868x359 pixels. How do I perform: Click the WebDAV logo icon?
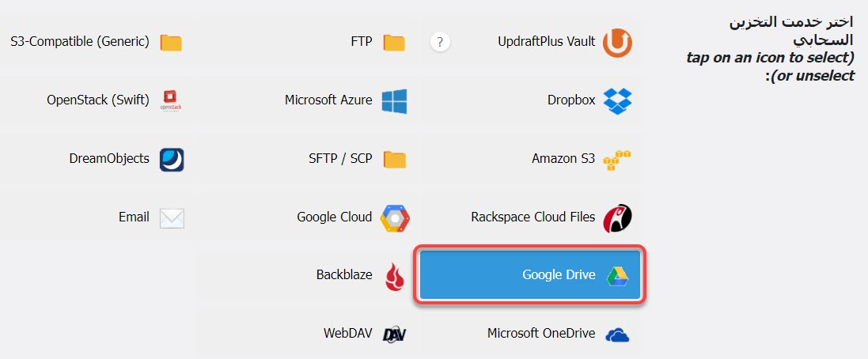394,334
